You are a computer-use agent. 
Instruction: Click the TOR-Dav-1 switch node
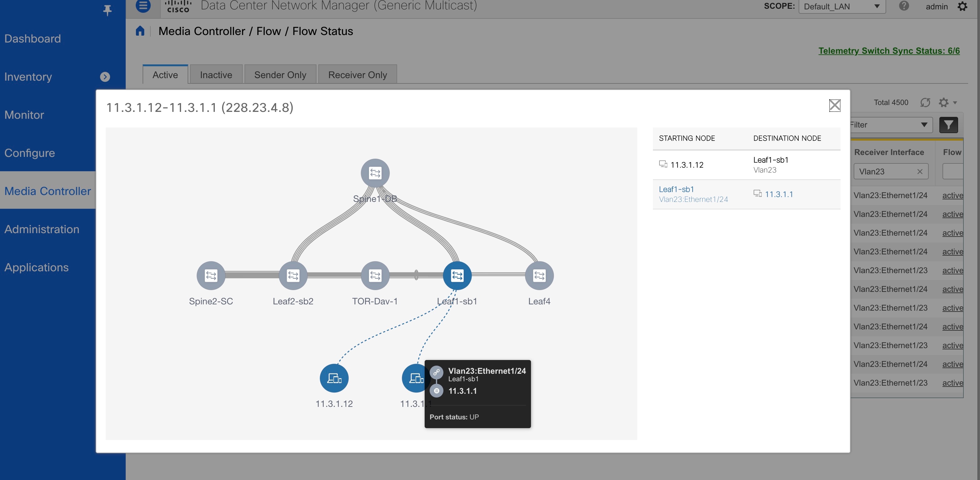click(375, 275)
